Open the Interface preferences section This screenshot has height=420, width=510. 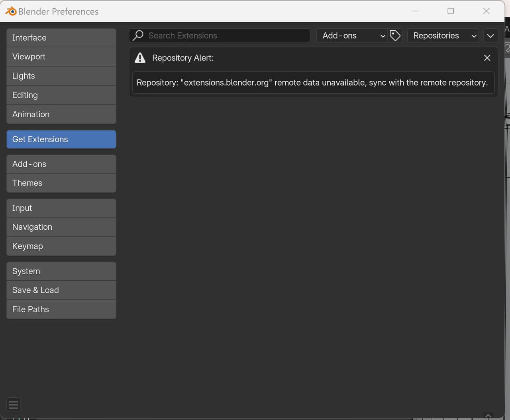(61, 37)
